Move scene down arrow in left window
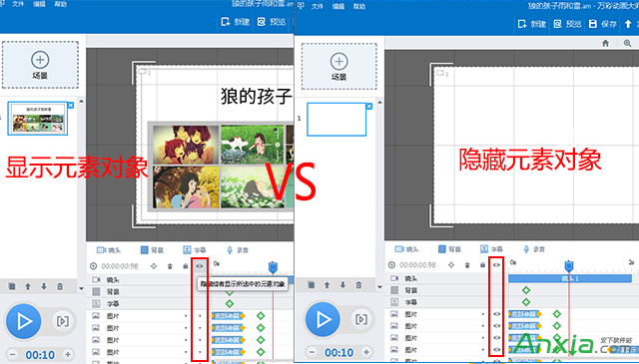The image size is (639, 364). click(44, 286)
